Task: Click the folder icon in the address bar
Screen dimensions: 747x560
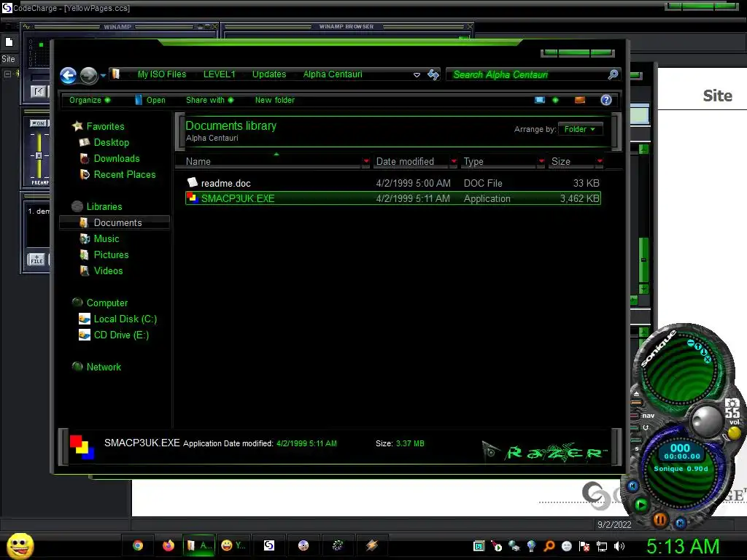Action: (115, 74)
